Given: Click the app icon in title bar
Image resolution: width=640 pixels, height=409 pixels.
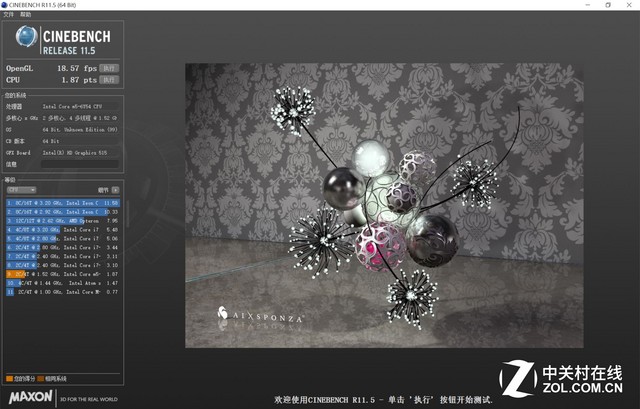Looking at the screenshot, I should pyautogui.click(x=6, y=5).
